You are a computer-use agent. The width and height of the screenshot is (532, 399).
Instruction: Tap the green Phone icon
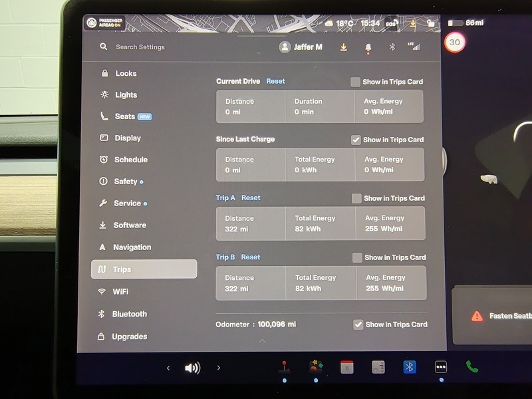click(471, 367)
